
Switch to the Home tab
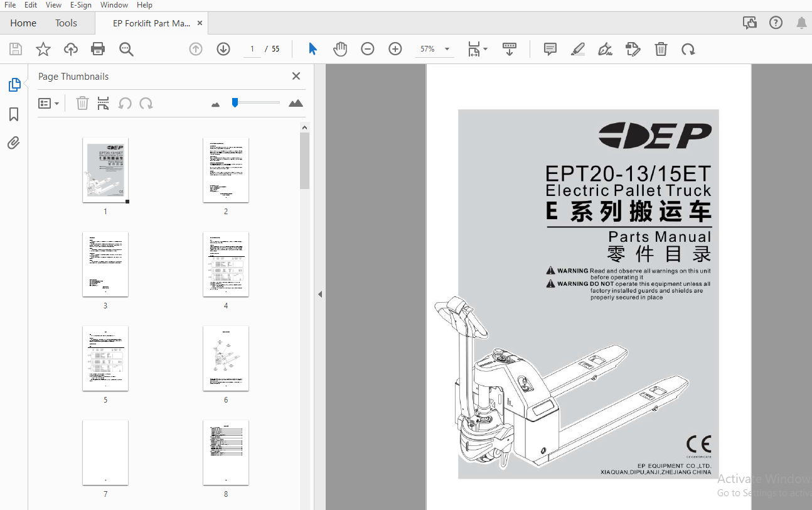pyautogui.click(x=23, y=23)
